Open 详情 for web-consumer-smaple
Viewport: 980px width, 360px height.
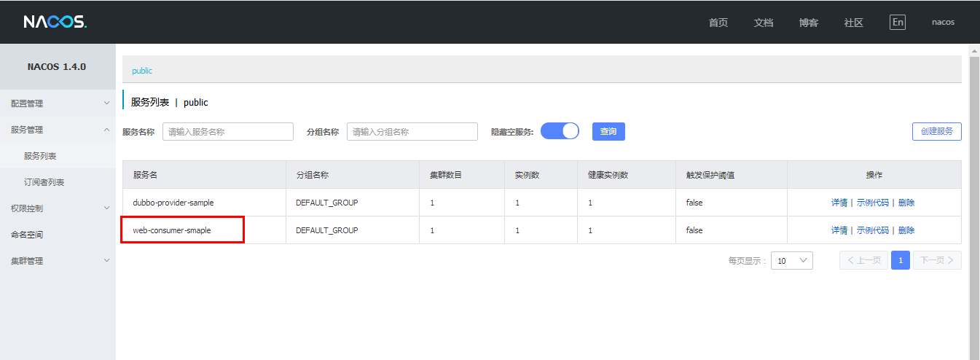pyautogui.click(x=839, y=230)
